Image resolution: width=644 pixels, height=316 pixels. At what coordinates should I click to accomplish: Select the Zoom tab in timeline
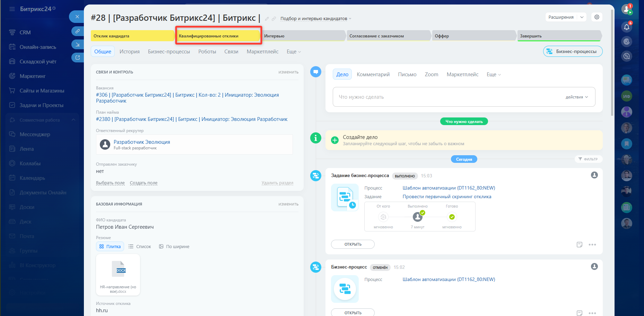pyautogui.click(x=432, y=74)
